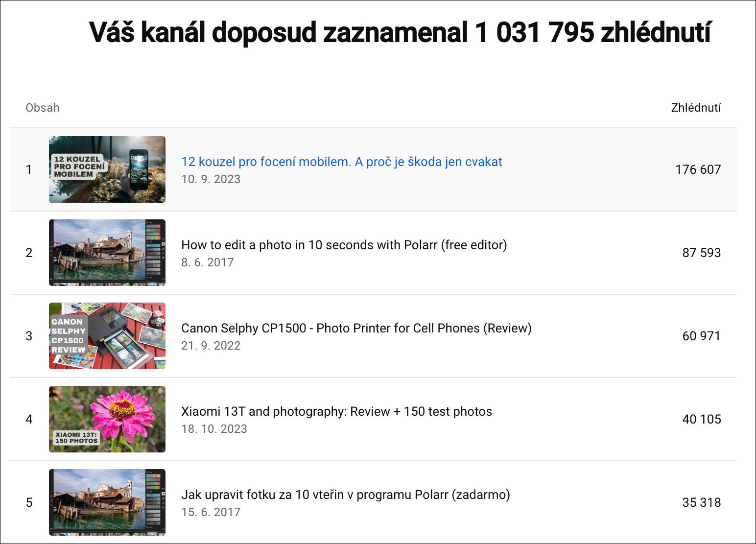Screen dimensions: 756x544
Task: Click the Canon Selphy CP1500 review thumbnail
Action: [x=107, y=336]
